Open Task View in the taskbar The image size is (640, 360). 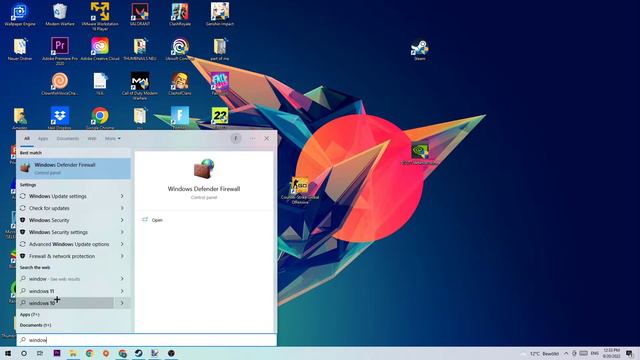(x=40, y=353)
